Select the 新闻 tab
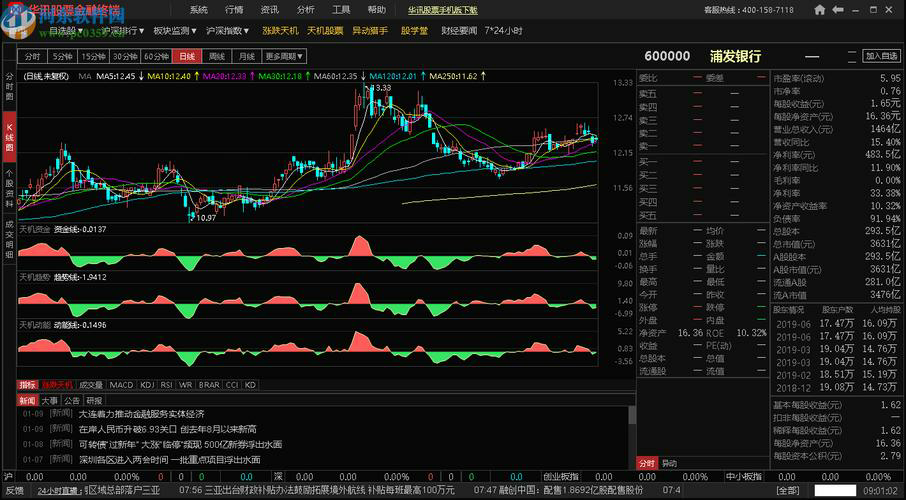906x500 pixels. tap(27, 400)
